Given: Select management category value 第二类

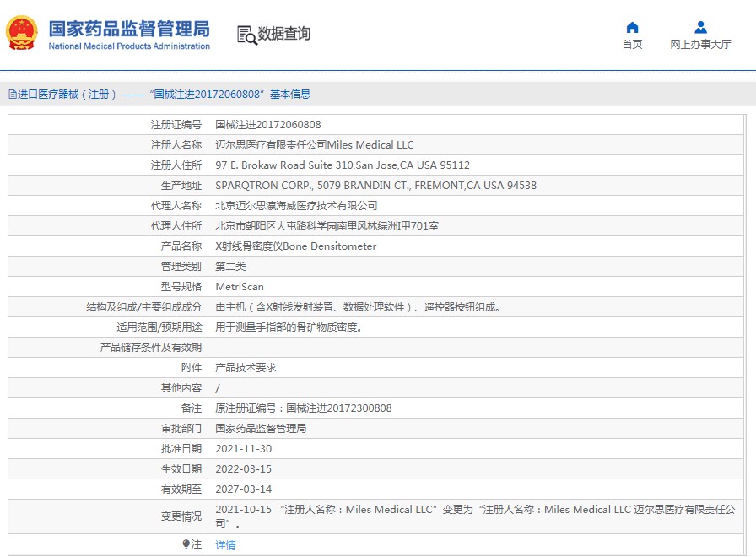Looking at the screenshot, I should (x=230, y=267).
